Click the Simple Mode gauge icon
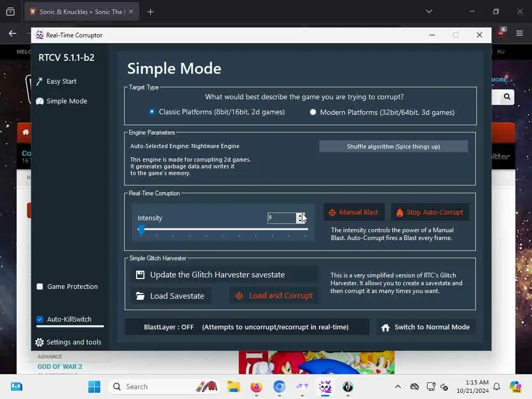 39,101
